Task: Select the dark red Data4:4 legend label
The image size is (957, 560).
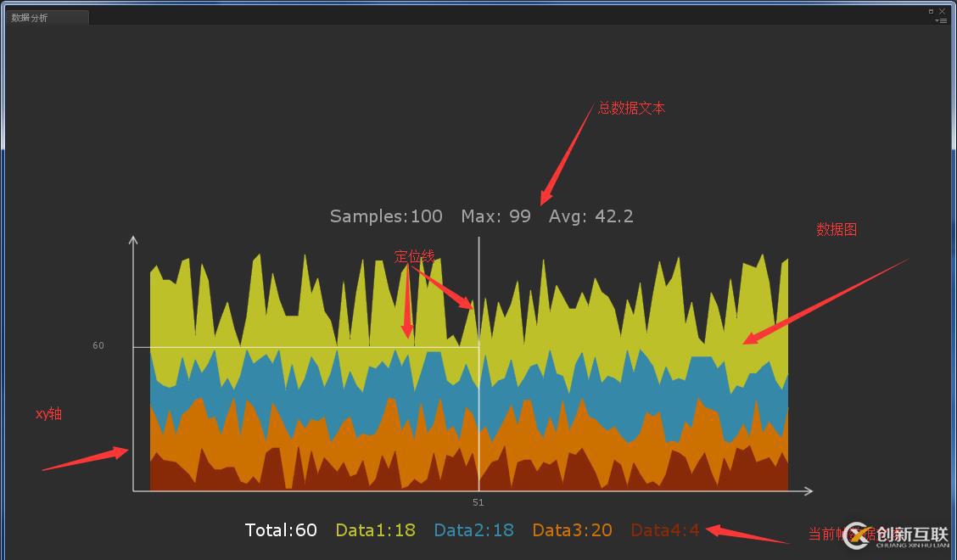Action: pyautogui.click(x=665, y=530)
